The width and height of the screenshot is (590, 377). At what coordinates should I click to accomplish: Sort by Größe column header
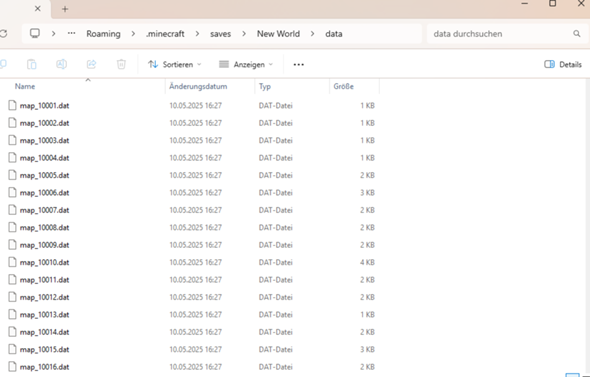click(x=344, y=86)
